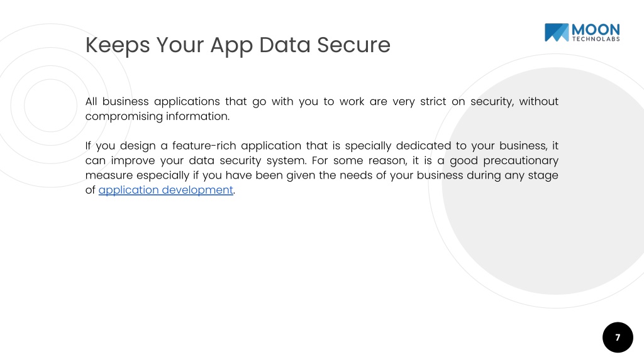
Task: Select the paragraph starting 'All business applications'
Action: pyautogui.click(x=321, y=109)
